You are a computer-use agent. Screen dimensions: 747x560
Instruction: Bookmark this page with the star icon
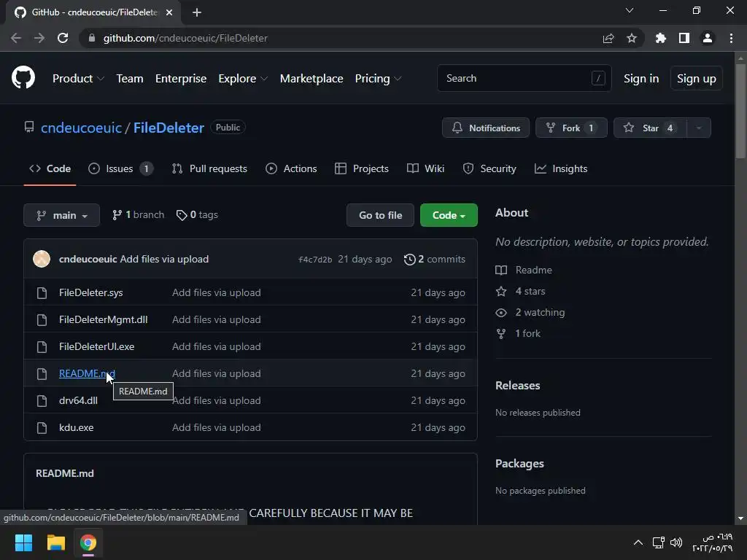point(632,38)
